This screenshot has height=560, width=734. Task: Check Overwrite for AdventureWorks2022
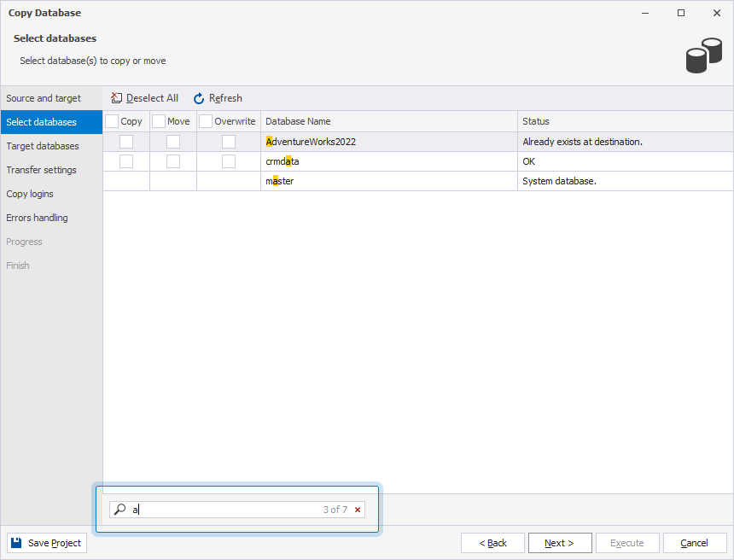(x=228, y=141)
